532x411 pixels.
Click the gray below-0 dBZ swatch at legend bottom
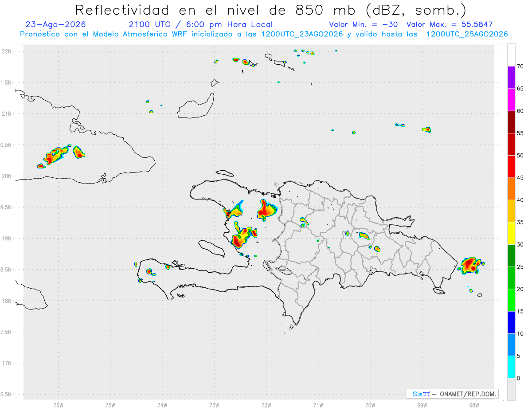[x=511, y=389]
